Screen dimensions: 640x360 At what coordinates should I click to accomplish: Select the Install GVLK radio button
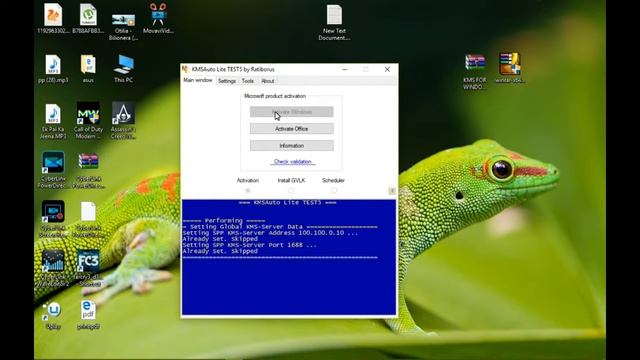[291, 190]
